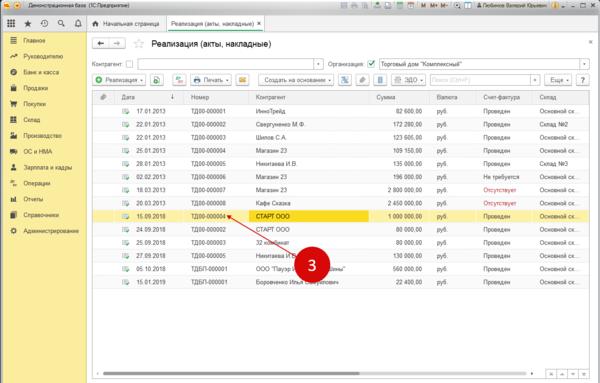Screen dimensions: 600x383
Task: Add this list to favorites via the star beside the title
Action: pyautogui.click(x=139, y=44)
